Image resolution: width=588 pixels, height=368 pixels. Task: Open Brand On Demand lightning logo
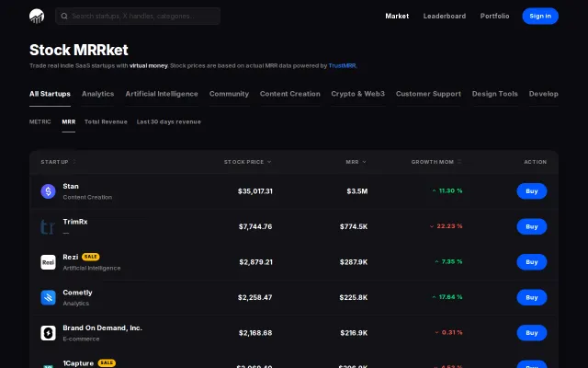coord(48,333)
